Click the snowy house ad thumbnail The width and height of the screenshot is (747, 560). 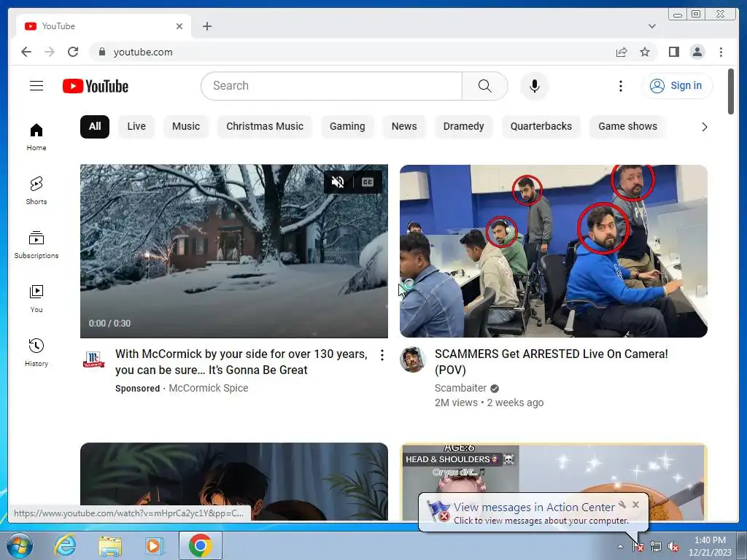[x=234, y=251]
